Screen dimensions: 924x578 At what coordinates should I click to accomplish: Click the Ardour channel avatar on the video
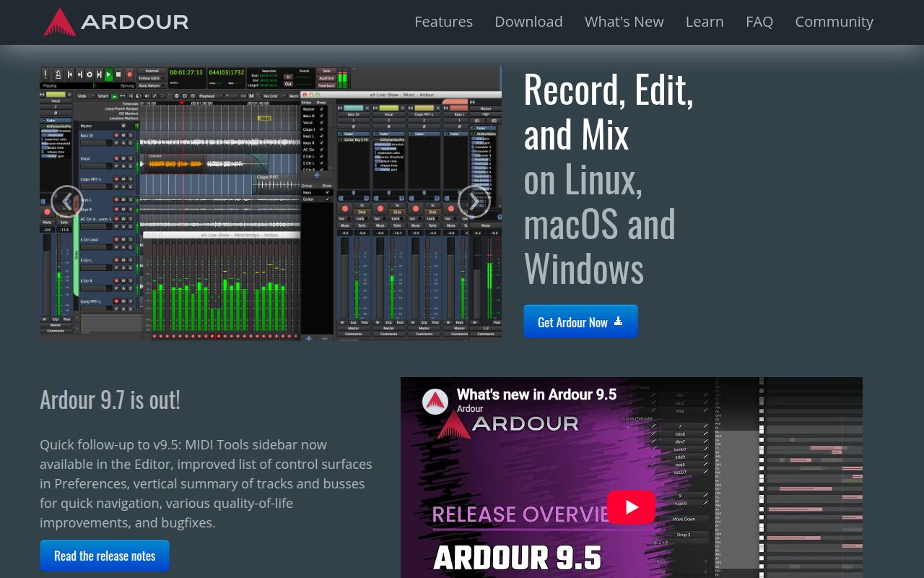click(x=435, y=401)
